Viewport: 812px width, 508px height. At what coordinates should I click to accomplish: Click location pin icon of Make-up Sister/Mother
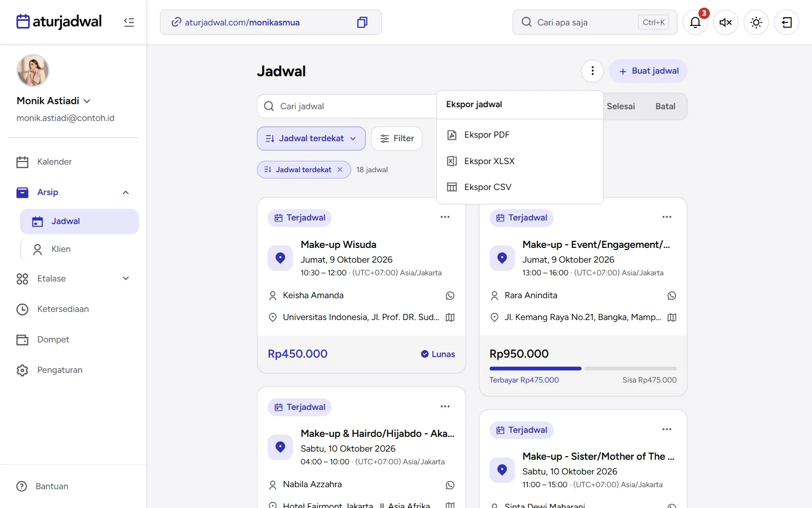coord(502,470)
